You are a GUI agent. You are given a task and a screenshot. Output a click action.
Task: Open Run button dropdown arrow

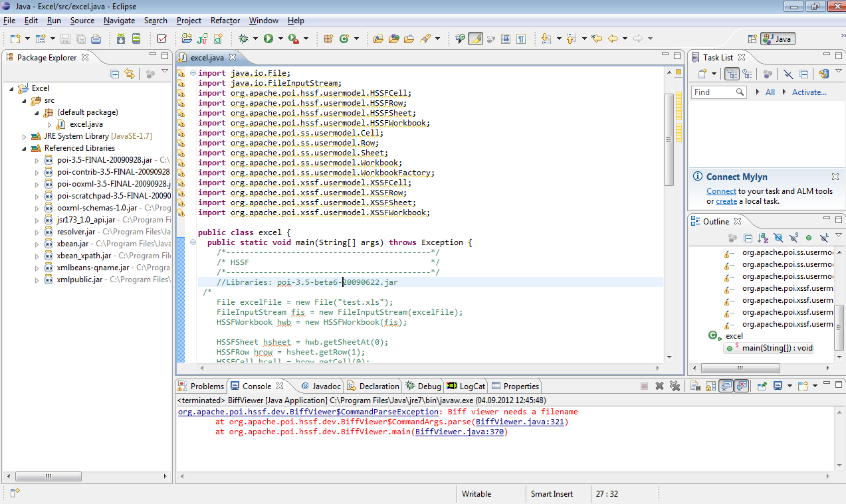(x=280, y=39)
